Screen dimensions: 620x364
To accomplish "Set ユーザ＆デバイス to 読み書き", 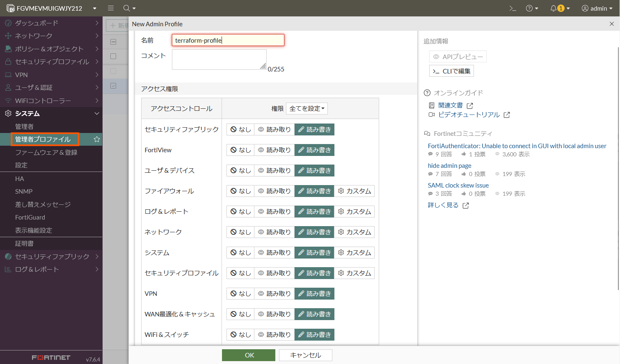I will (314, 171).
